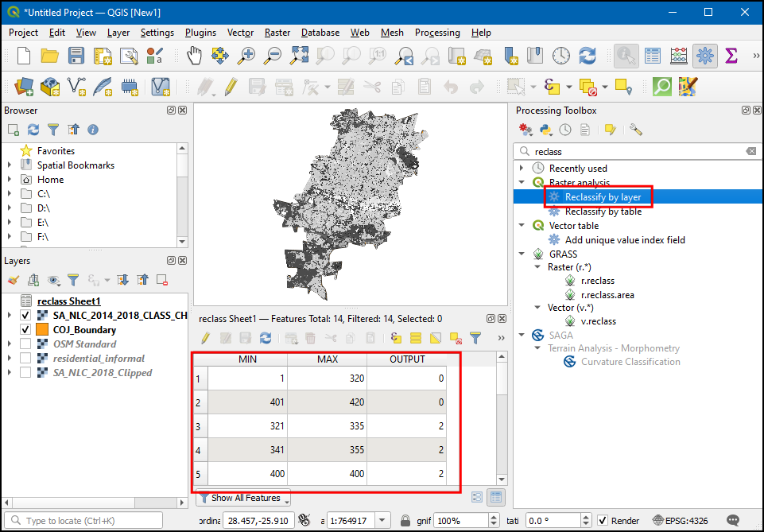Expand the C:\ drive in Browser
Viewport: 764px width, 532px height.
click(10, 194)
